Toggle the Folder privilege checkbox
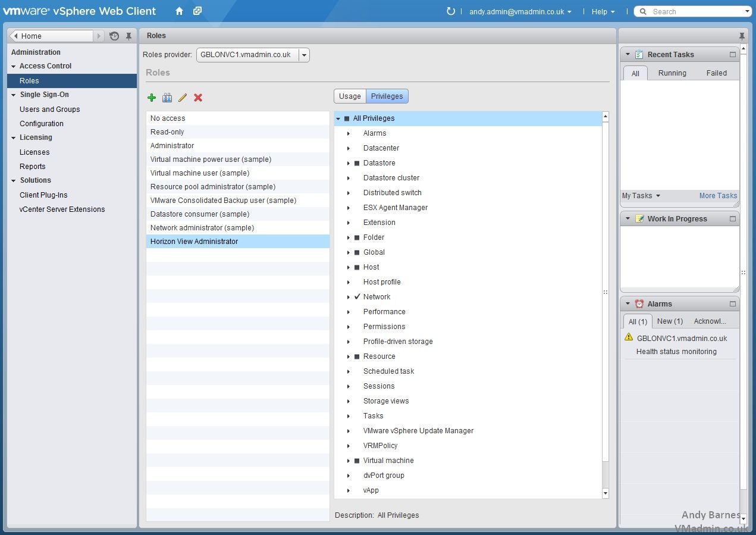 coord(357,237)
